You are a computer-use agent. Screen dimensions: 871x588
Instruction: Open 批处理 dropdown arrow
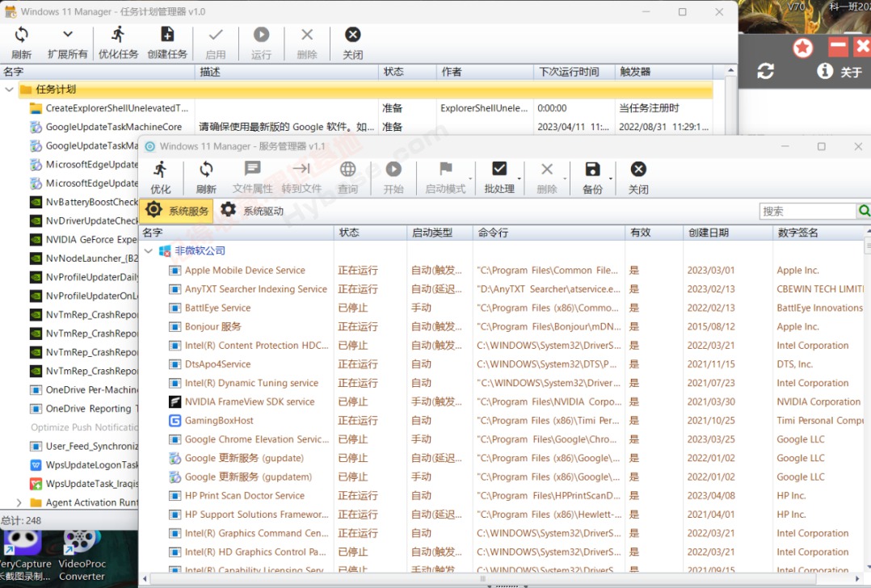[520, 178]
